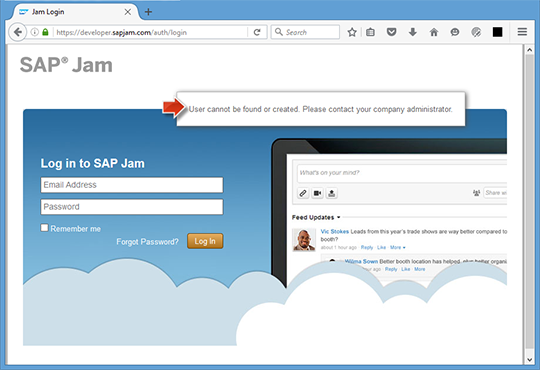Open the downloads arrow icon

pyautogui.click(x=413, y=32)
